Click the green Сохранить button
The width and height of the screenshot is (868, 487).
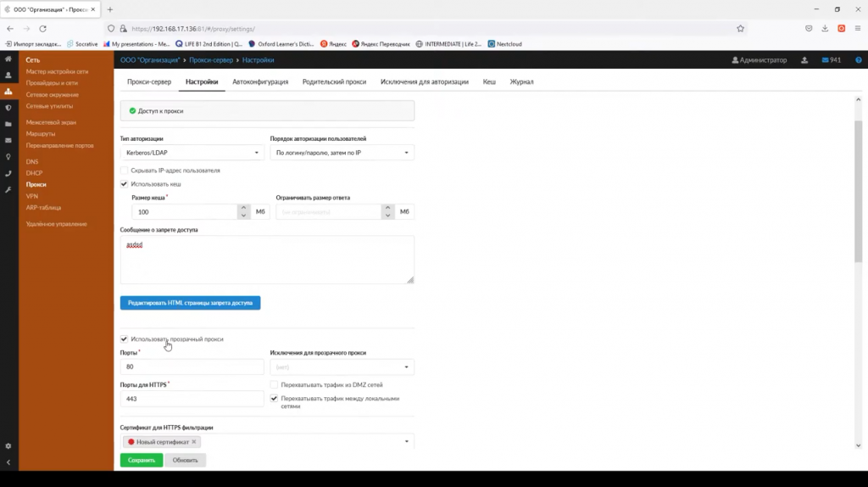[142, 460]
